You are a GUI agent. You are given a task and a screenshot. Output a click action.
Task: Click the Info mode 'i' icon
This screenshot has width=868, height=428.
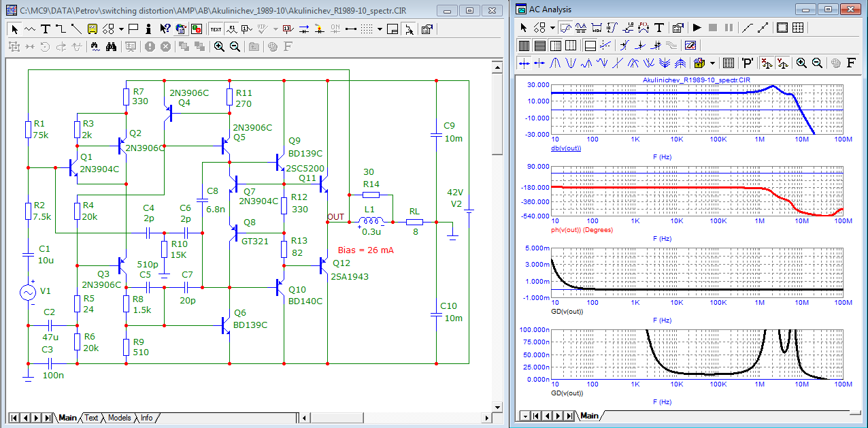point(150,29)
